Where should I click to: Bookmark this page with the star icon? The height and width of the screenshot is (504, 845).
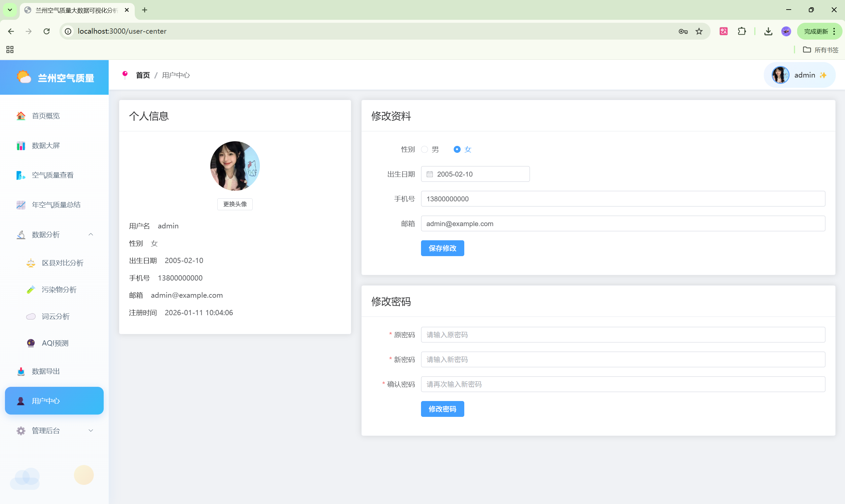[699, 31]
